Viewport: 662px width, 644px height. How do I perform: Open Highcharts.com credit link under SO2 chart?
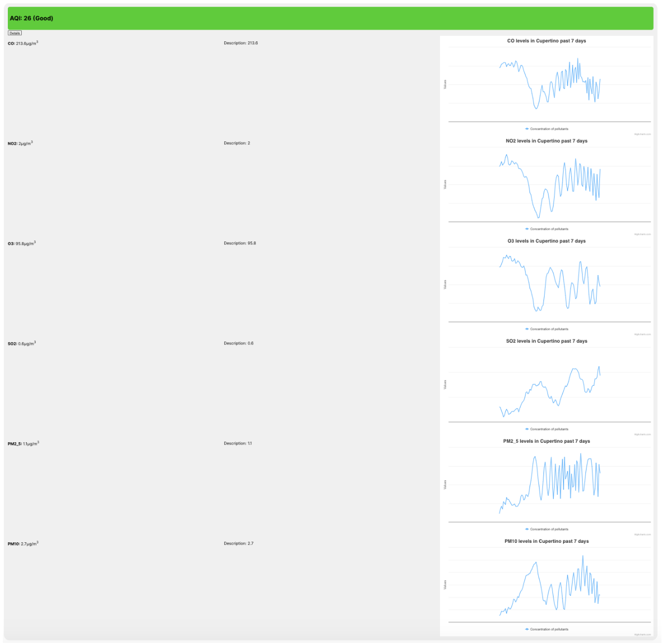(642, 434)
